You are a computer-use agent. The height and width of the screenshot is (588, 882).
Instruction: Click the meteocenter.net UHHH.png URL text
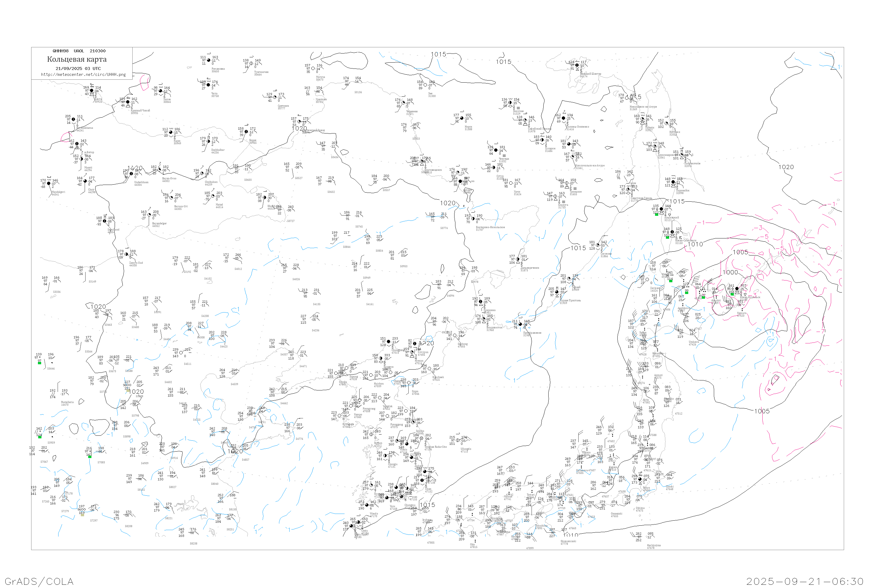tap(83, 75)
